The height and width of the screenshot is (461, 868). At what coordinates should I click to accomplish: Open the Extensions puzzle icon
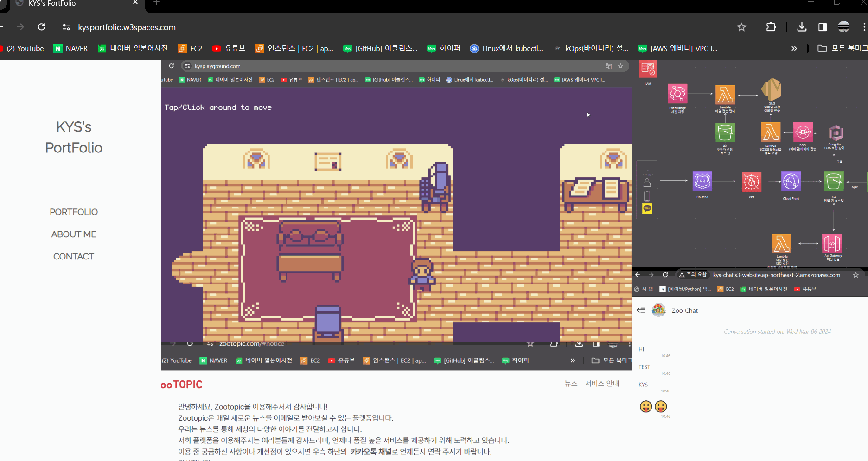click(771, 27)
